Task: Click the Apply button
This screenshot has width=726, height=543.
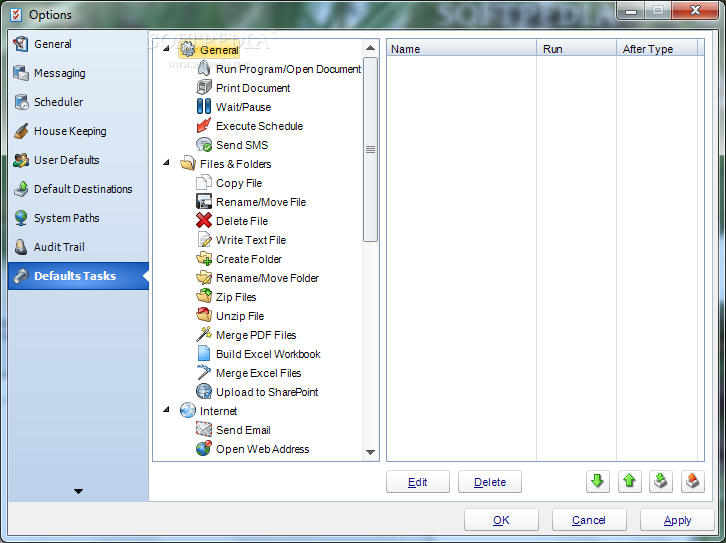Action: coord(677,520)
